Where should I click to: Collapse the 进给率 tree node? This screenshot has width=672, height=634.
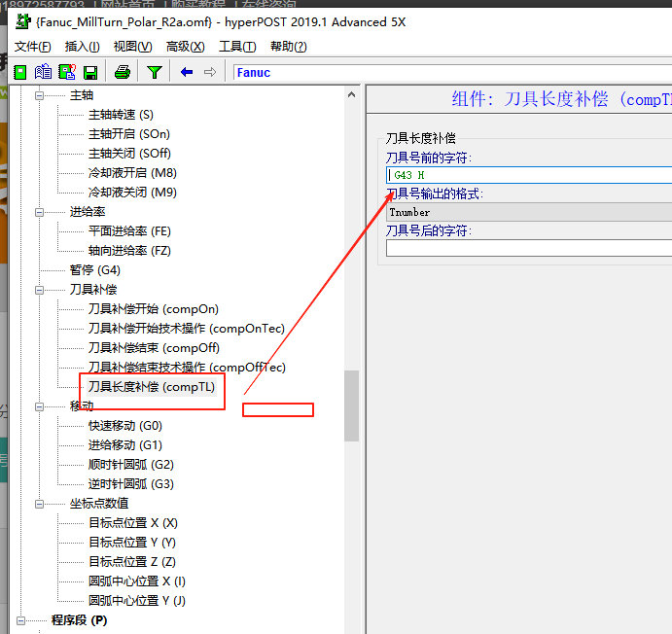[x=40, y=212]
